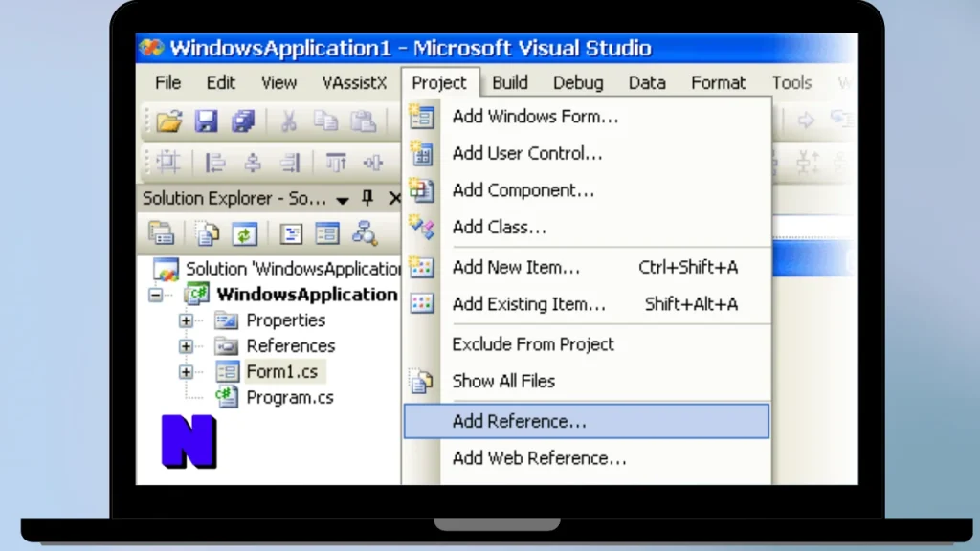Click the Paste clipboard icon
Image resolution: width=980 pixels, height=551 pixels.
(x=363, y=121)
